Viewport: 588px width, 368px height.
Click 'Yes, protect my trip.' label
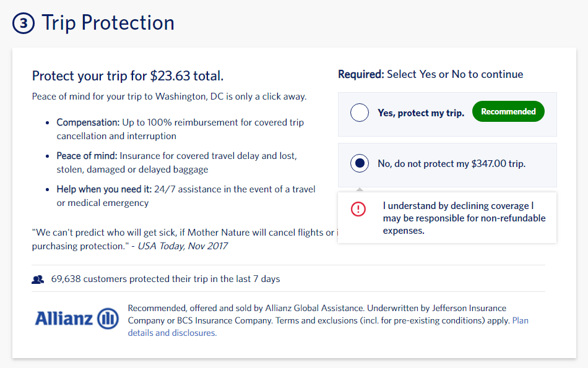point(421,113)
